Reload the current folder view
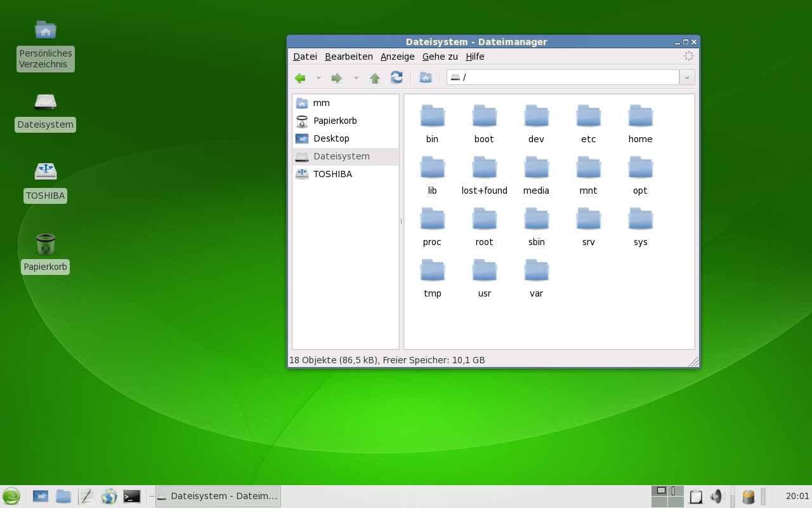 pos(396,77)
